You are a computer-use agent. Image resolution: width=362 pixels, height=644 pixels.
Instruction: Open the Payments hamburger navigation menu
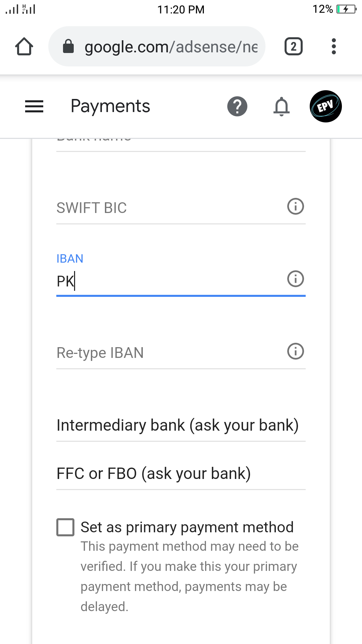(34, 106)
